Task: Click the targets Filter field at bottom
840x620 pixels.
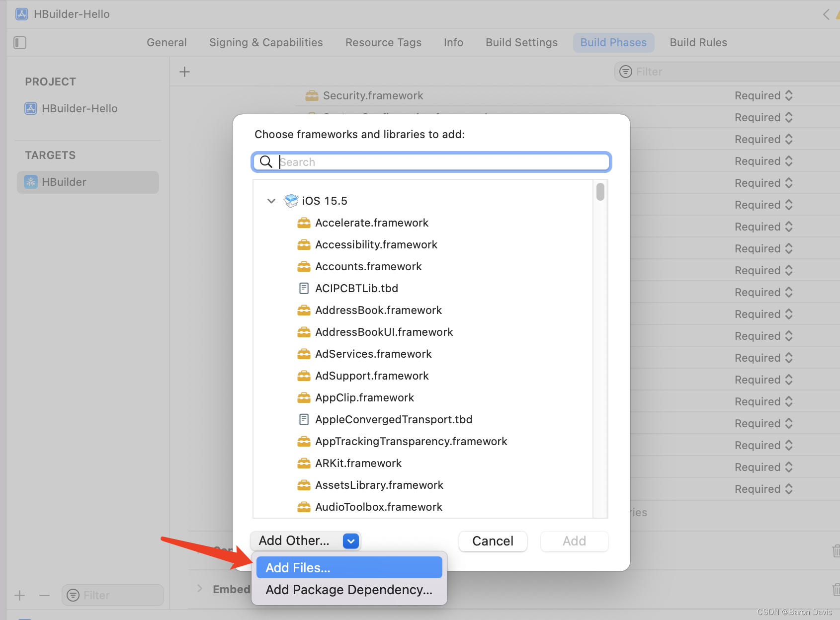Action: pyautogui.click(x=113, y=595)
